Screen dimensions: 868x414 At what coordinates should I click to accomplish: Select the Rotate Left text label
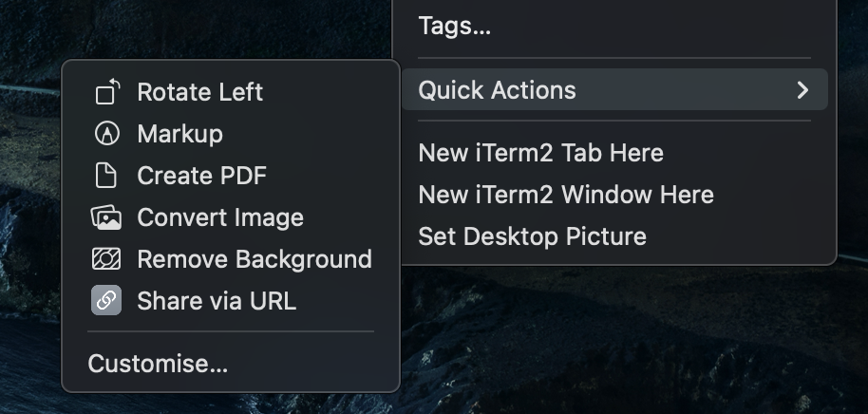pyautogui.click(x=200, y=92)
